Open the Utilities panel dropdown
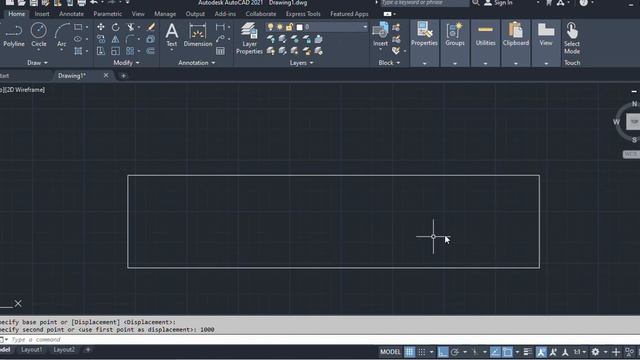Screen dimensions: 640x360 [x=485, y=64]
